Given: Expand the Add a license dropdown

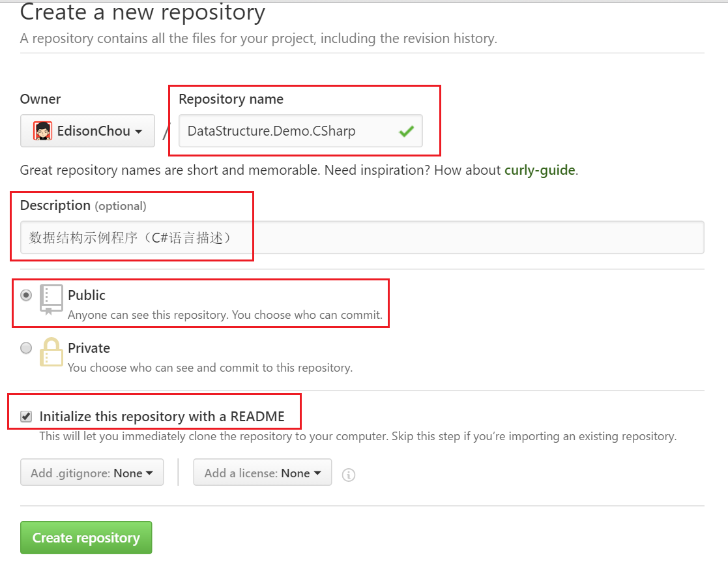Looking at the screenshot, I should (263, 473).
